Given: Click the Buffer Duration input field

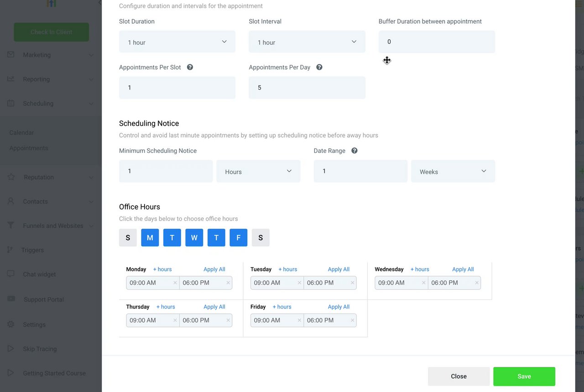Looking at the screenshot, I should click(x=437, y=42).
